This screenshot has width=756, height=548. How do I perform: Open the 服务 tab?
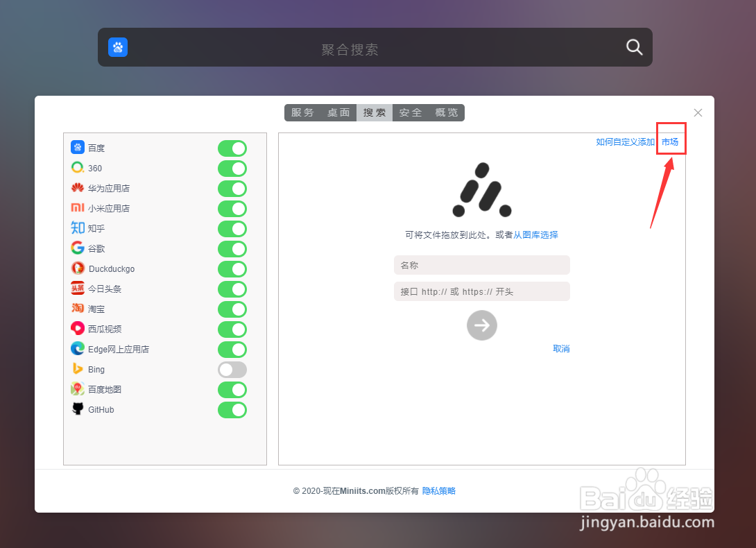(303, 112)
